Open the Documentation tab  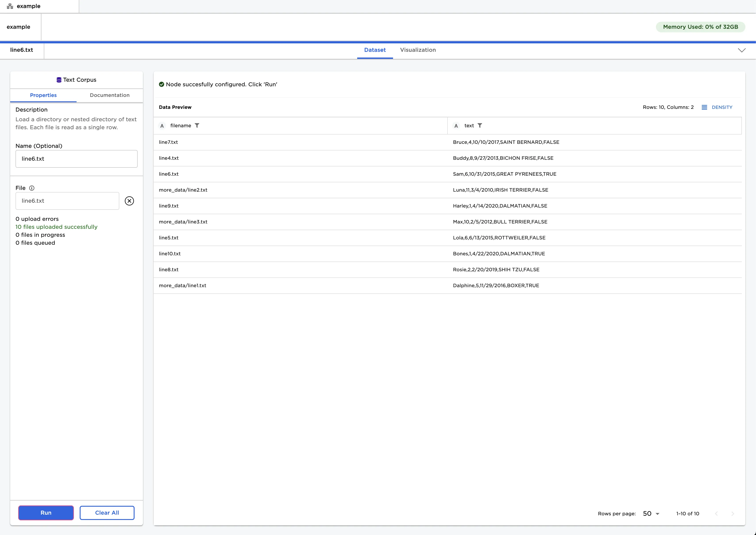coord(109,95)
